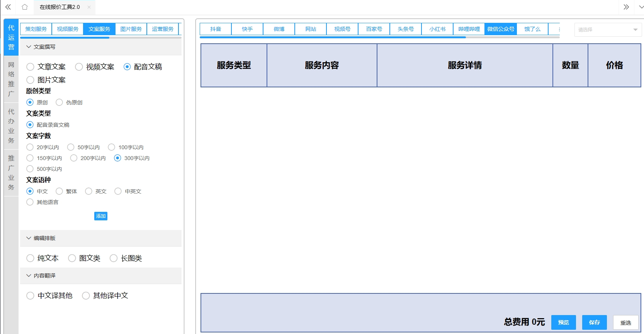This screenshot has height=334, width=644.
Task: Switch to the 视频服务 tab
Action: tap(68, 29)
